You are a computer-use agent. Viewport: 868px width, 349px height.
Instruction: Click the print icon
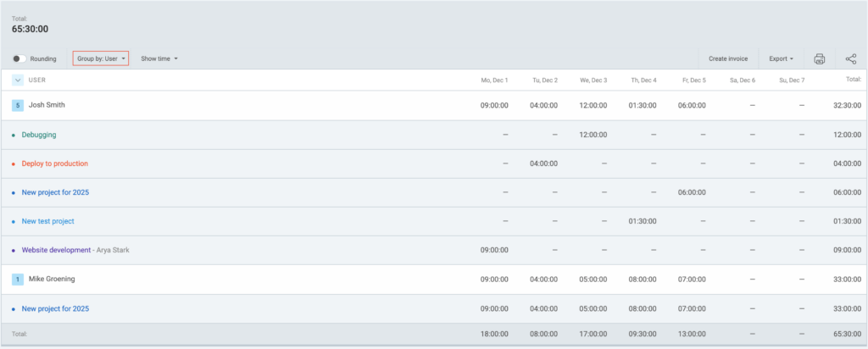coord(819,58)
